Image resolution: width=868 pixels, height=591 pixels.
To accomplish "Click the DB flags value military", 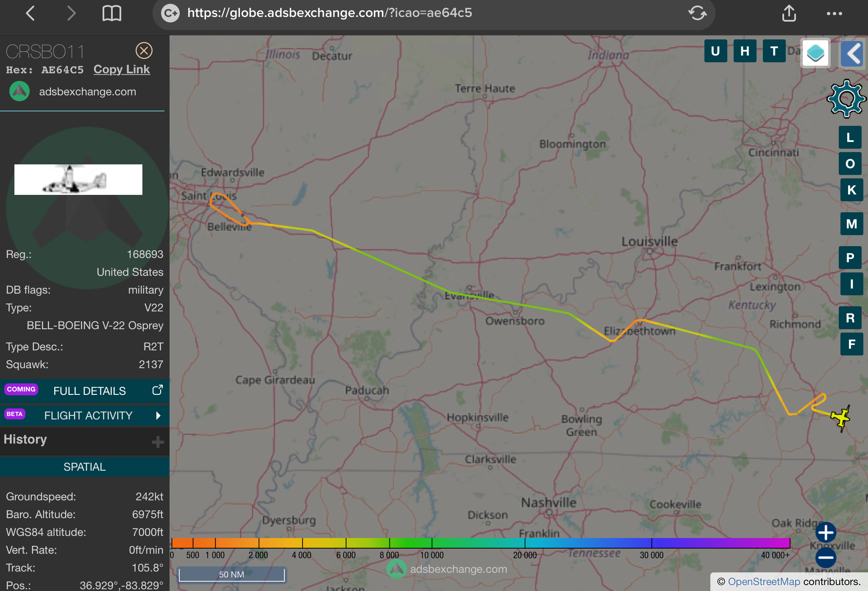I will click(146, 290).
